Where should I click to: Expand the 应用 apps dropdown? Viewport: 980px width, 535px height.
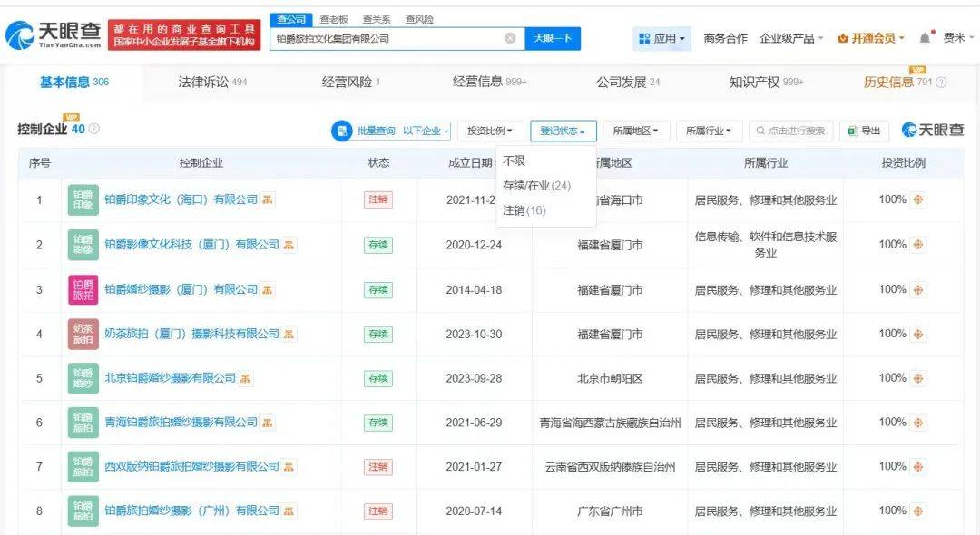[x=662, y=38]
